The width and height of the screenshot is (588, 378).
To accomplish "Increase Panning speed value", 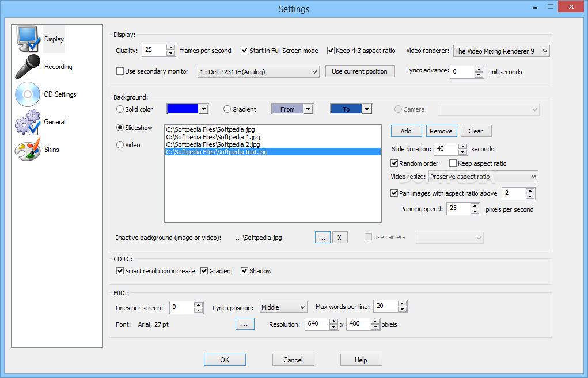I will 475,205.
